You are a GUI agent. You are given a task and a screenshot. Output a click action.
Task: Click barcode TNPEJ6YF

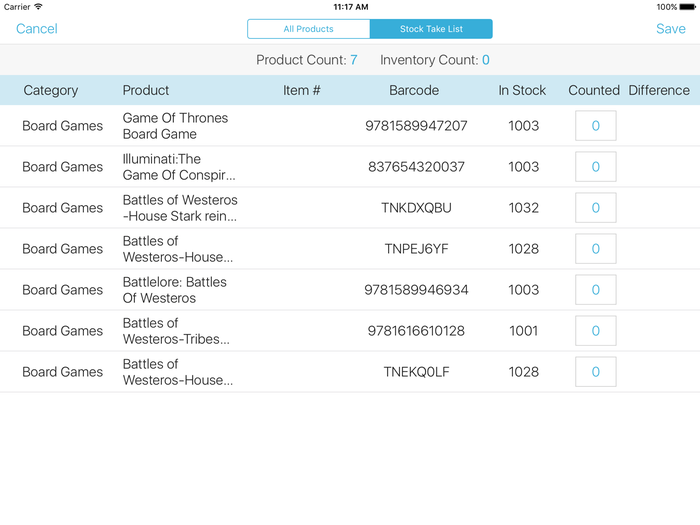click(x=416, y=249)
